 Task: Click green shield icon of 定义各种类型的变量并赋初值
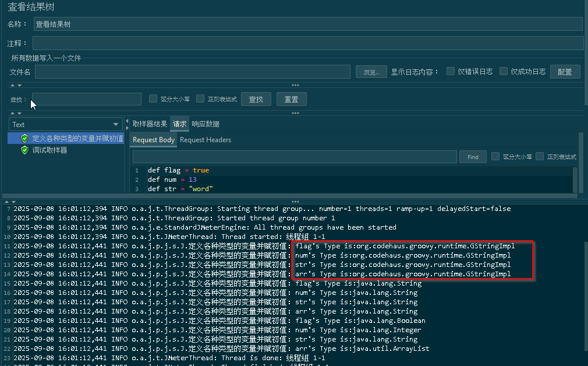(25, 139)
